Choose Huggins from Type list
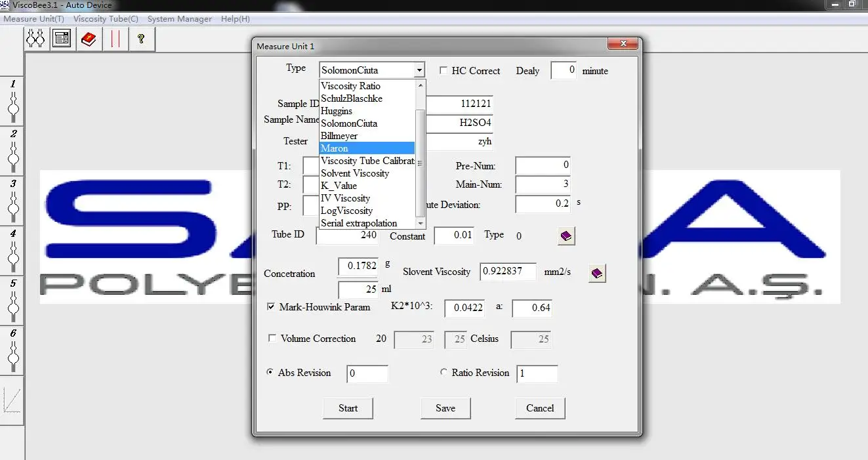Screen dimensions: 868x460 click(x=367, y=111)
